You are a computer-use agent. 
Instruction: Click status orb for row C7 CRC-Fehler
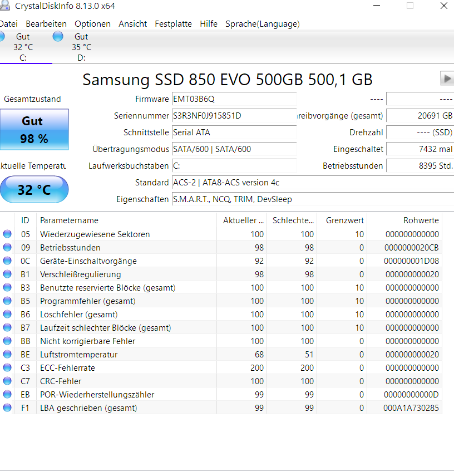(7, 381)
